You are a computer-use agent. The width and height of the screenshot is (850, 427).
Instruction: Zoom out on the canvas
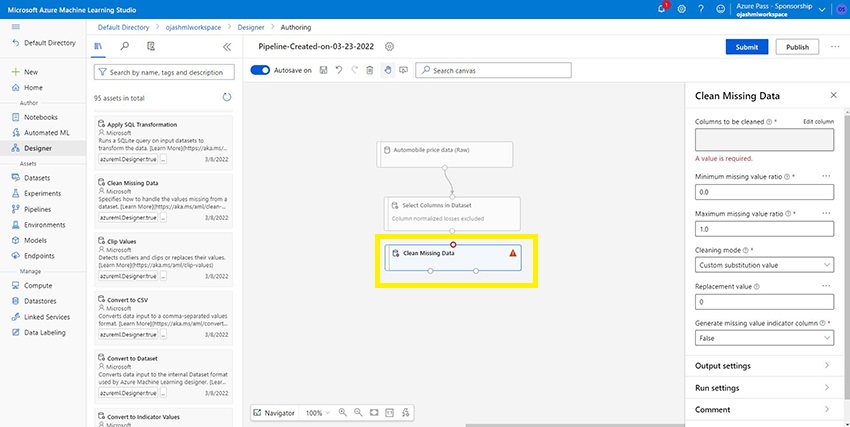pos(358,412)
